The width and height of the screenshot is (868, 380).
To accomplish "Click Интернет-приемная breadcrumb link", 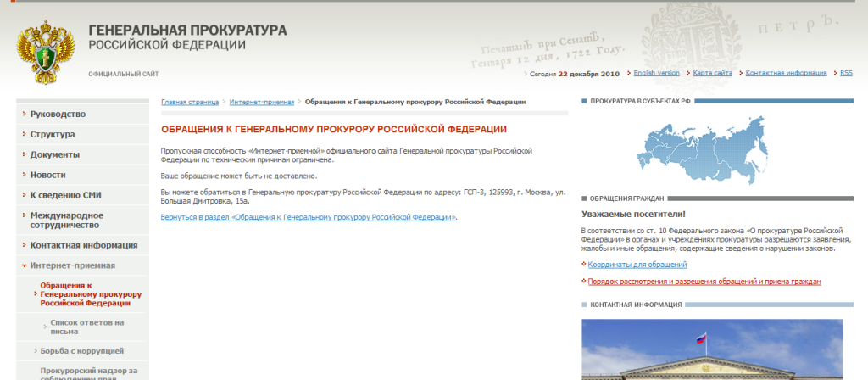I will point(262,102).
